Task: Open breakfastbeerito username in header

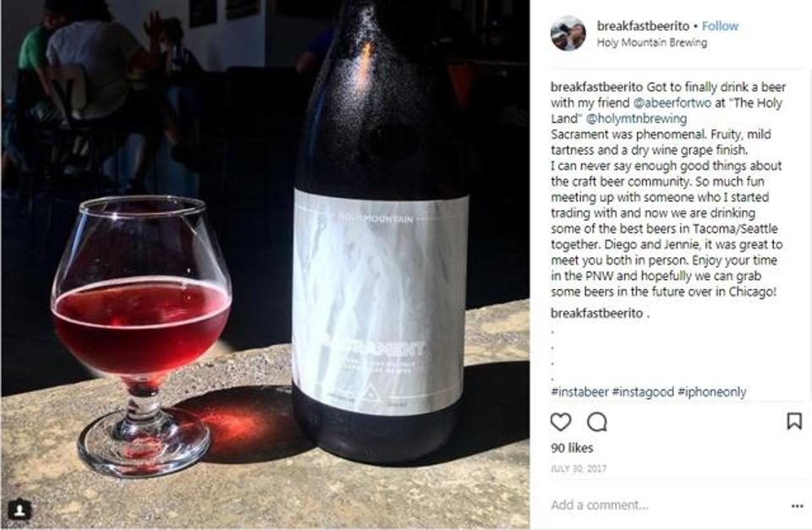Action: 643,26
